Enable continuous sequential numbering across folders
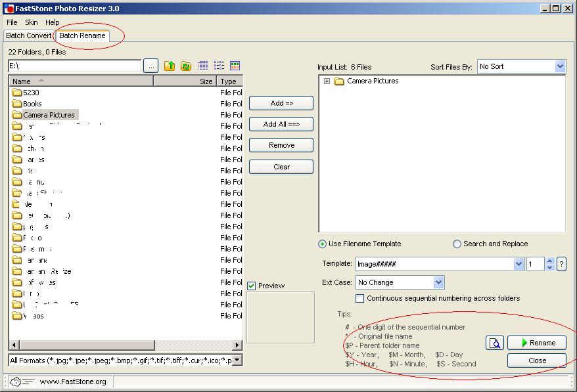577x392 pixels. (360, 298)
